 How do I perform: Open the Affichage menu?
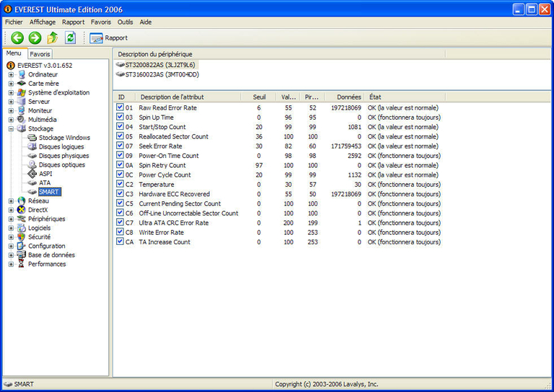pyautogui.click(x=43, y=22)
